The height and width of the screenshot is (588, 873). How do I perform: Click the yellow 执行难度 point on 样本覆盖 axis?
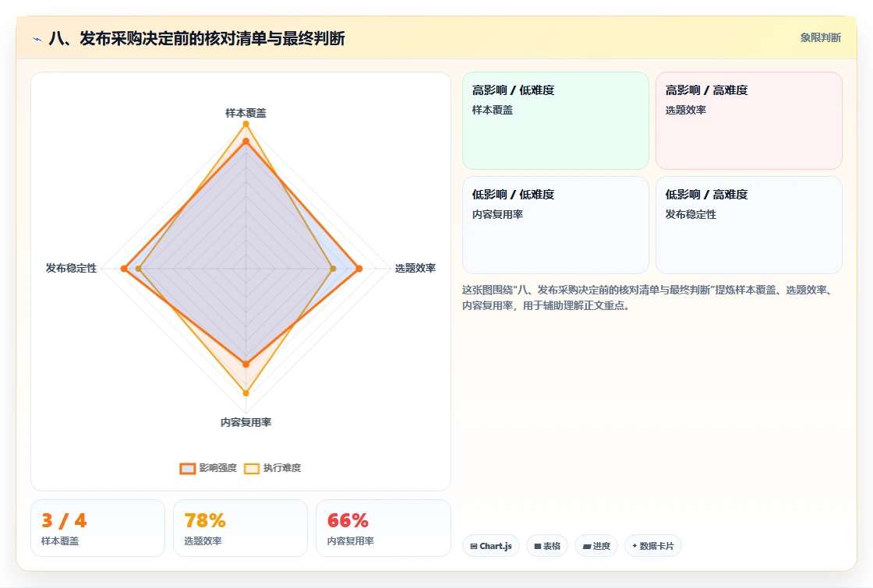[x=246, y=124]
